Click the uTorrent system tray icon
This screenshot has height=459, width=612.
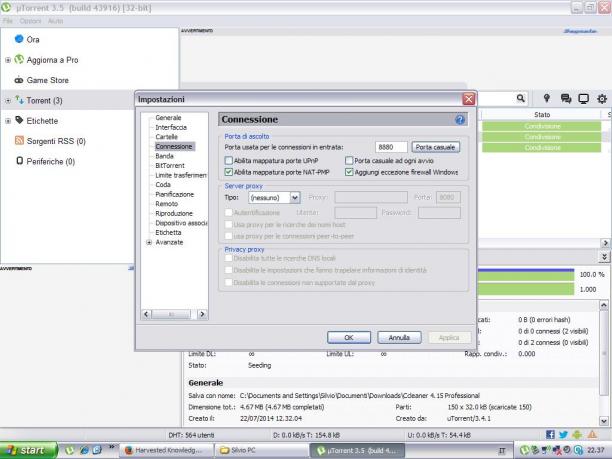525,450
